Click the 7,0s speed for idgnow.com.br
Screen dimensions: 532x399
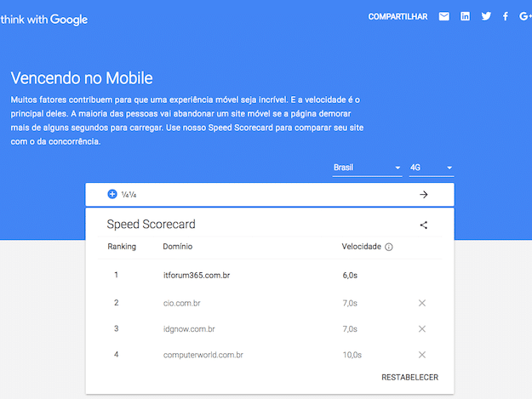(350, 329)
